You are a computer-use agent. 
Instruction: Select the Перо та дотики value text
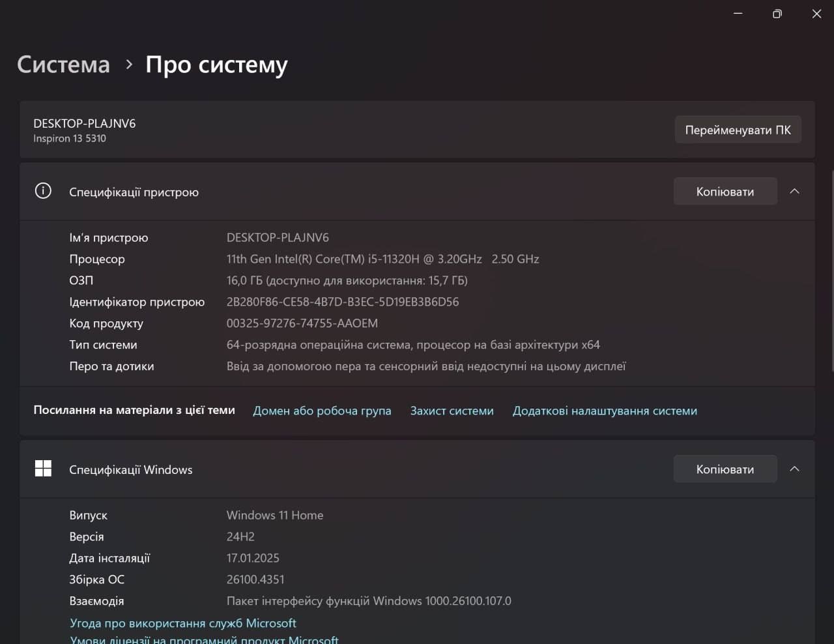click(x=425, y=366)
